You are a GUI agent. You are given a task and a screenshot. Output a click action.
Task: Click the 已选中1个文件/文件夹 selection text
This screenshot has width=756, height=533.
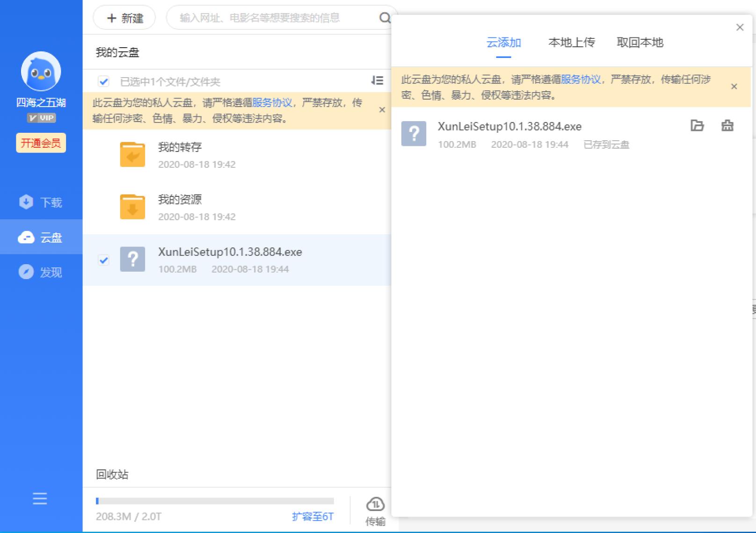(170, 82)
